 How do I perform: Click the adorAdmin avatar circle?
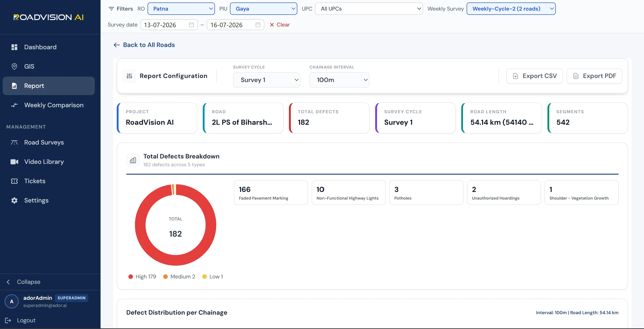click(x=11, y=301)
